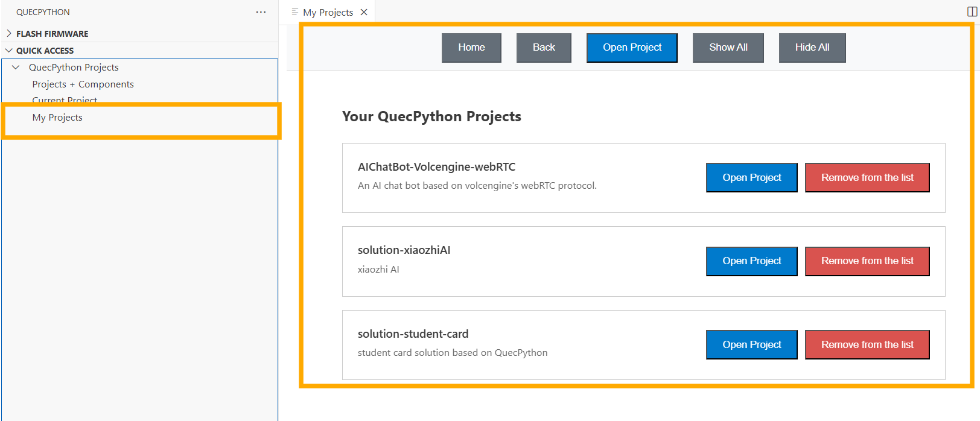Image resolution: width=980 pixels, height=421 pixels.
Task: Remove AIChatBot-Volcengine-webRTC from the list
Action: click(x=867, y=177)
